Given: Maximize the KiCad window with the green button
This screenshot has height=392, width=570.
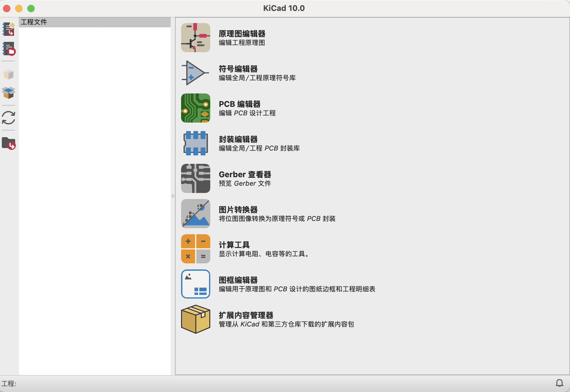Looking at the screenshot, I should pos(31,9).
